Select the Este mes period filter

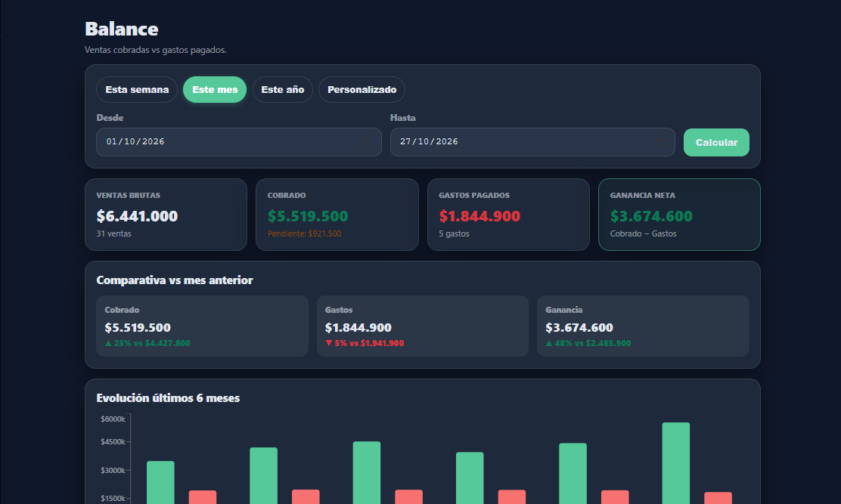215,89
